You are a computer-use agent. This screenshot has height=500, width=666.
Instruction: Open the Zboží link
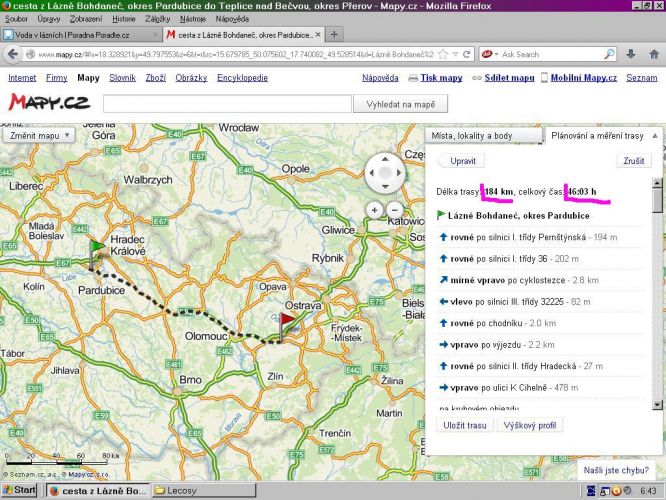click(x=155, y=78)
